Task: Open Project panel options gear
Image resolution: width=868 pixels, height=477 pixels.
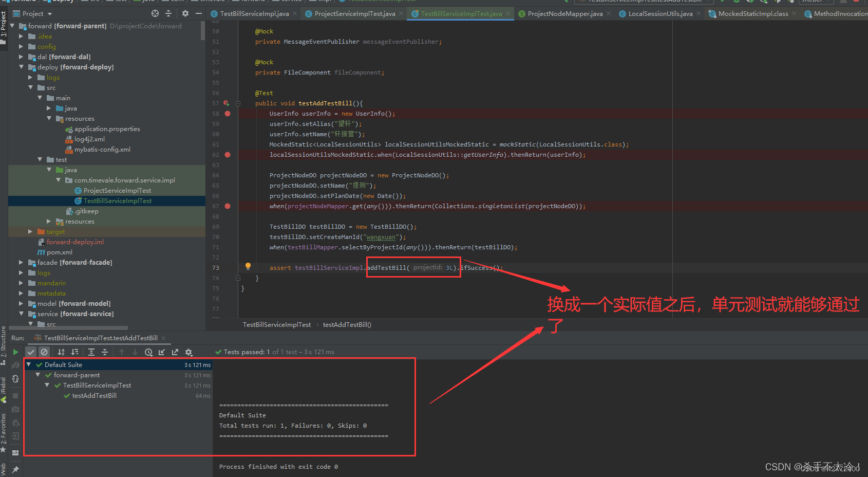Action: [185, 13]
